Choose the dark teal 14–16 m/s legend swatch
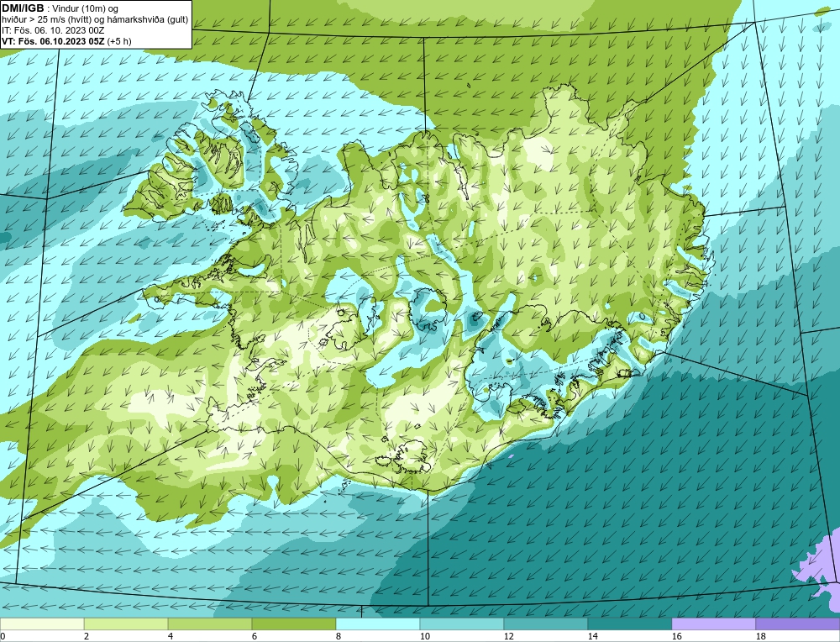 629,624
